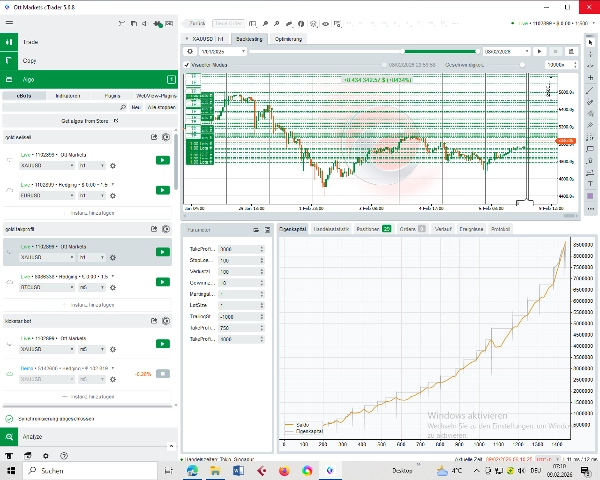600x480 pixels.
Task: Click the Alle einklappen button
Action: click(x=161, y=107)
